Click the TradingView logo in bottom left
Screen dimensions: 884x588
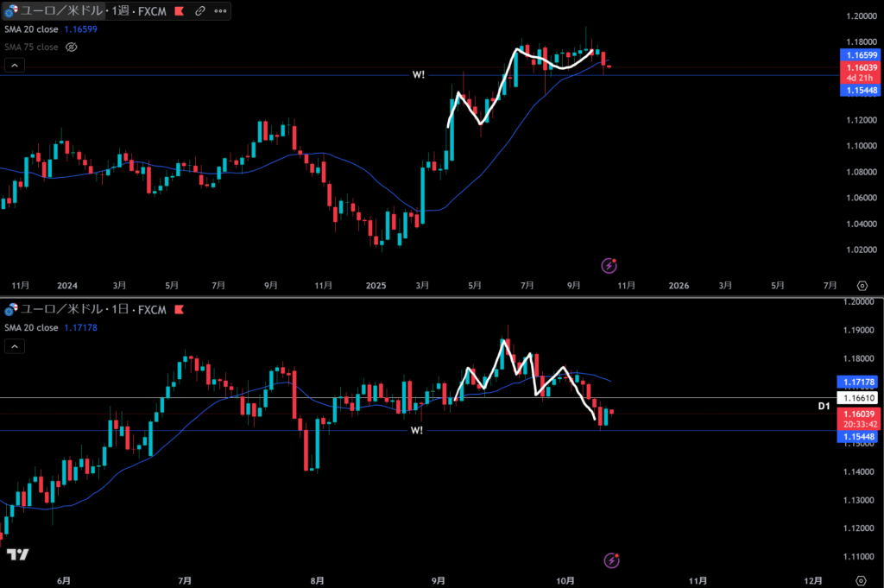point(16,554)
